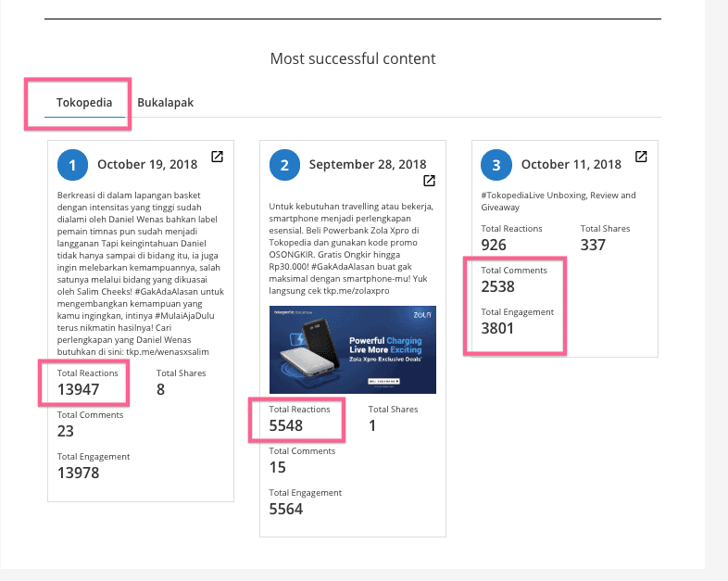Open external link on October 11 post
The image size is (728, 581).
point(641,157)
